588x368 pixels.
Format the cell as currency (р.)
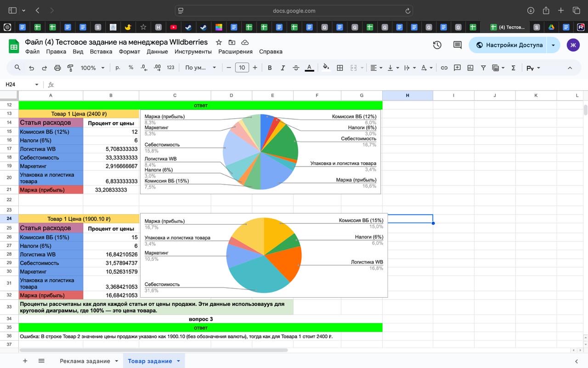coord(118,68)
